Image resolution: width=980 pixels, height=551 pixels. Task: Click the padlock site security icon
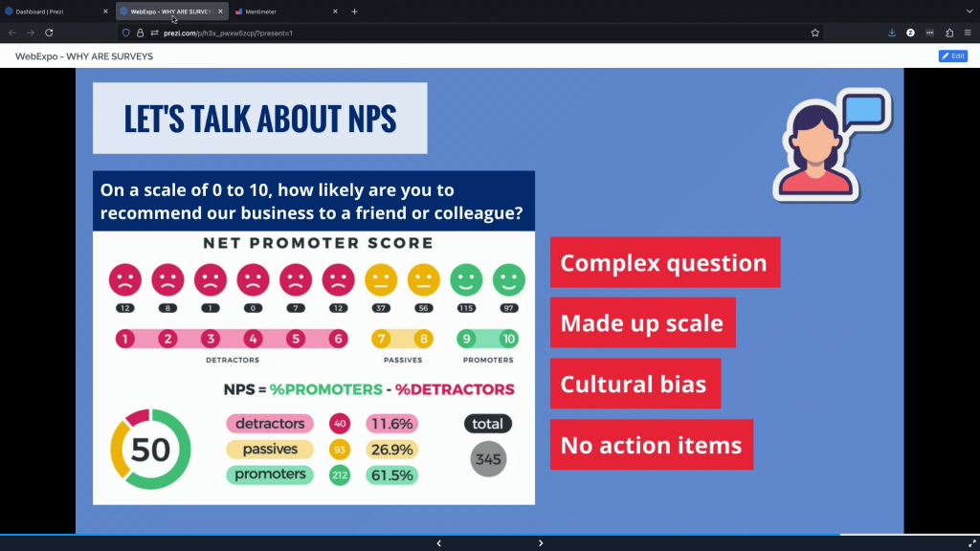140,33
